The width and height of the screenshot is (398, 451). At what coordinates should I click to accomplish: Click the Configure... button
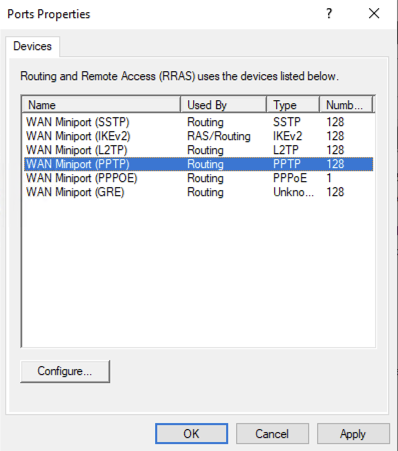click(x=65, y=371)
